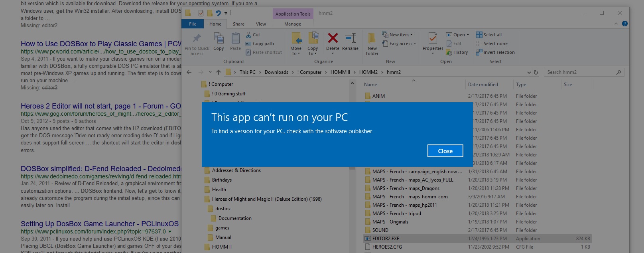
Task: Select the "Addresses & Directions" tree folder
Action: [232, 170]
